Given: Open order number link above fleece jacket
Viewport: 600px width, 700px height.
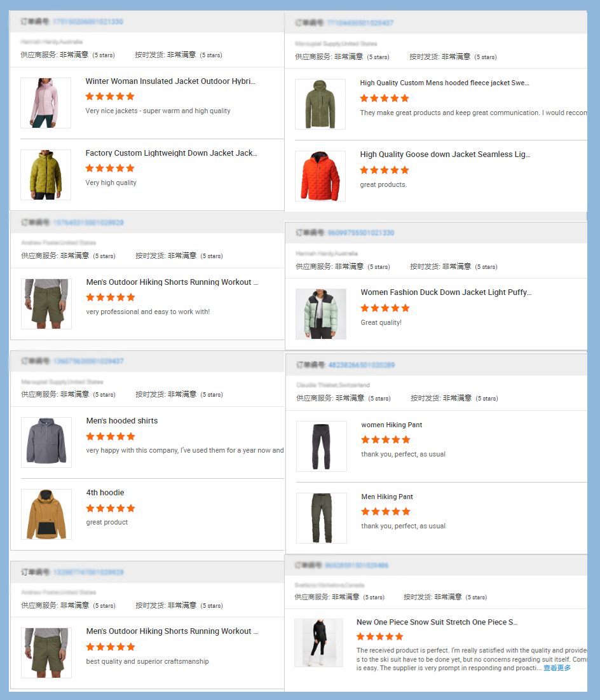Looking at the screenshot, I should coord(360,23).
